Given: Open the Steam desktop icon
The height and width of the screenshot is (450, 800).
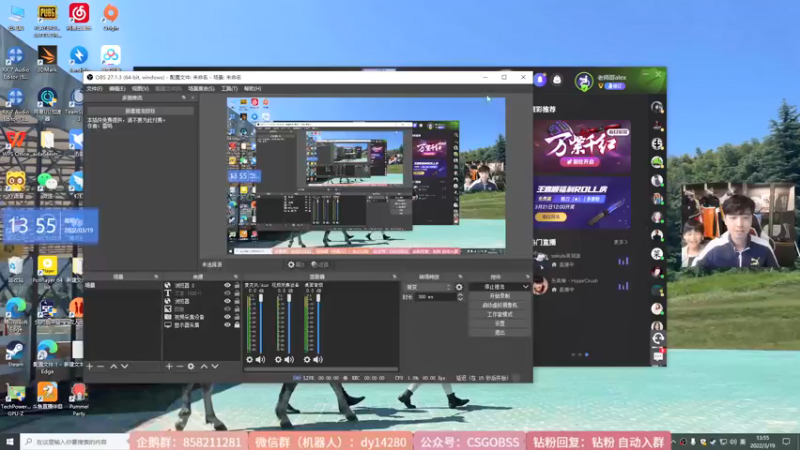Looking at the screenshot, I should [15, 354].
